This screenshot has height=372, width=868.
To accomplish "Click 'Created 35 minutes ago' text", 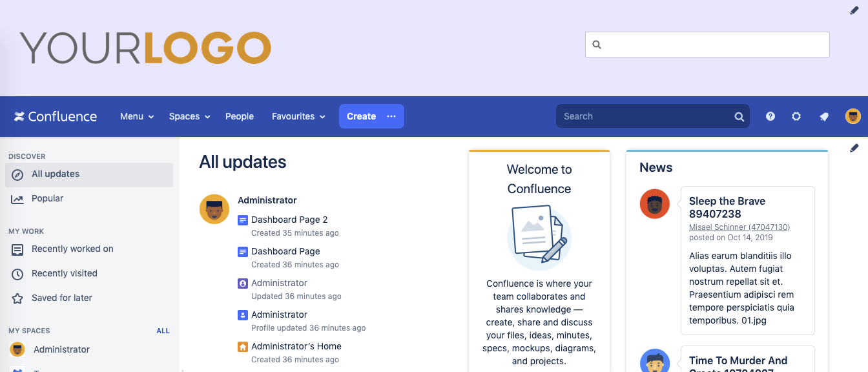I will click(x=295, y=233).
